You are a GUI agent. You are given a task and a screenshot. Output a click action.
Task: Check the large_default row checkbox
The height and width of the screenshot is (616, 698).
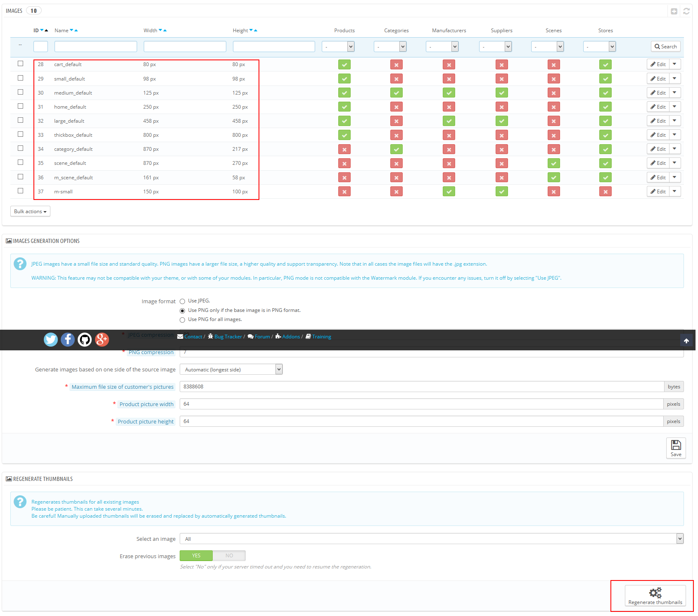pyautogui.click(x=20, y=120)
